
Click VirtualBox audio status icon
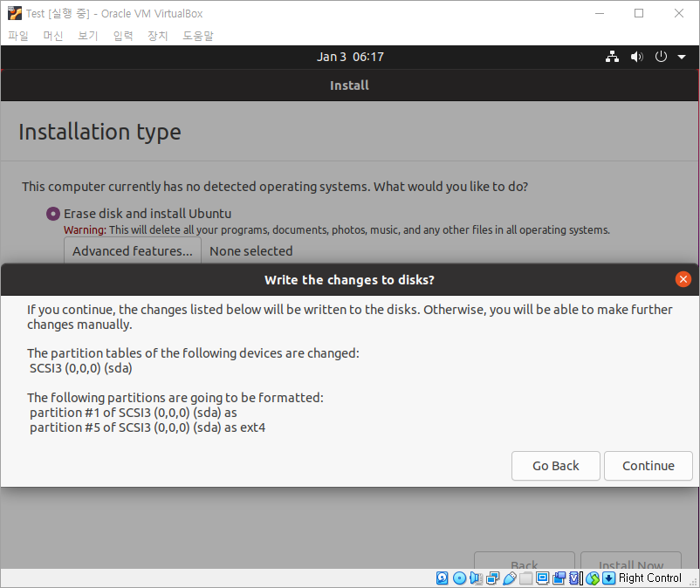pyautogui.click(x=476, y=578)
